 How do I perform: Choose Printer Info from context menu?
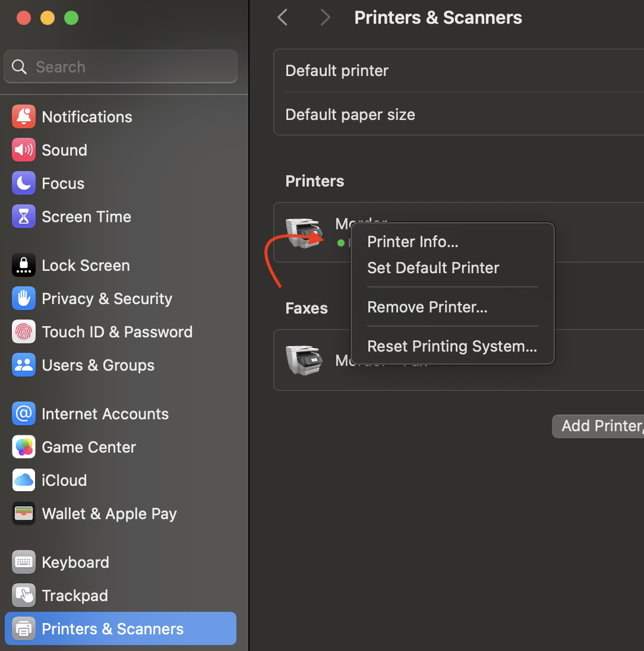[x=413, y=242]
